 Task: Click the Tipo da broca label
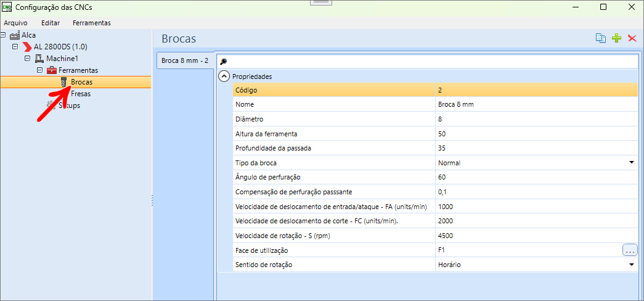coord(256,163)
